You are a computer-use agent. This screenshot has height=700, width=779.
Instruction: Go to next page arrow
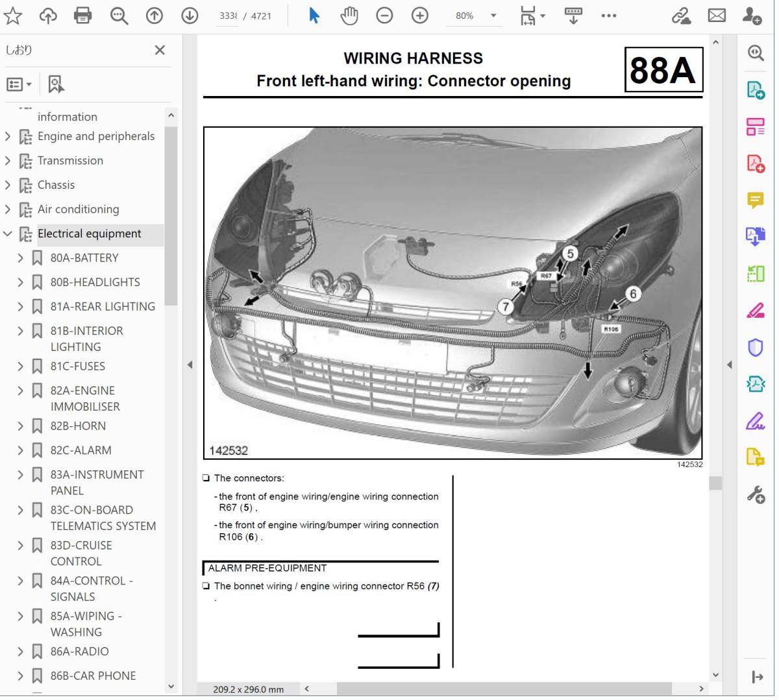pos(190,16)
